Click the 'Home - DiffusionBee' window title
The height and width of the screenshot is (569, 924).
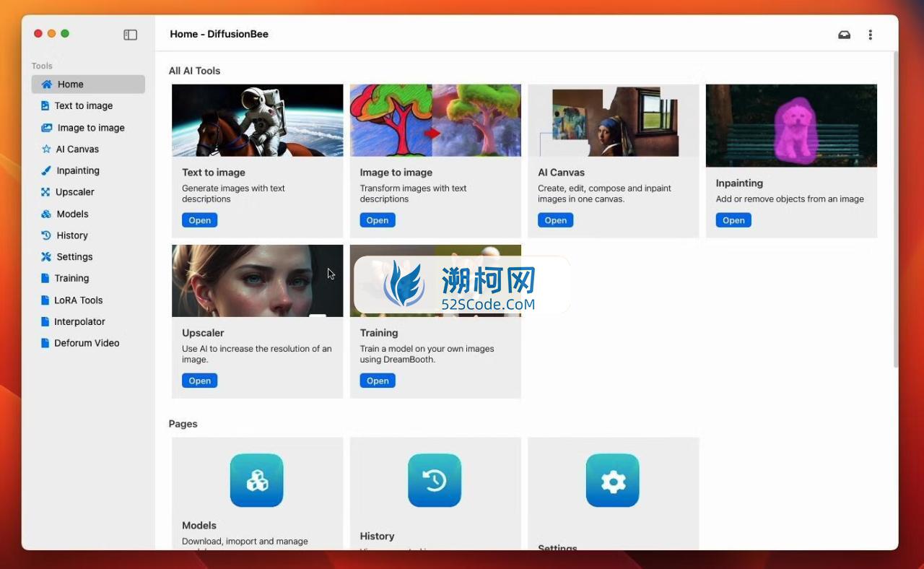pos(219,34)
